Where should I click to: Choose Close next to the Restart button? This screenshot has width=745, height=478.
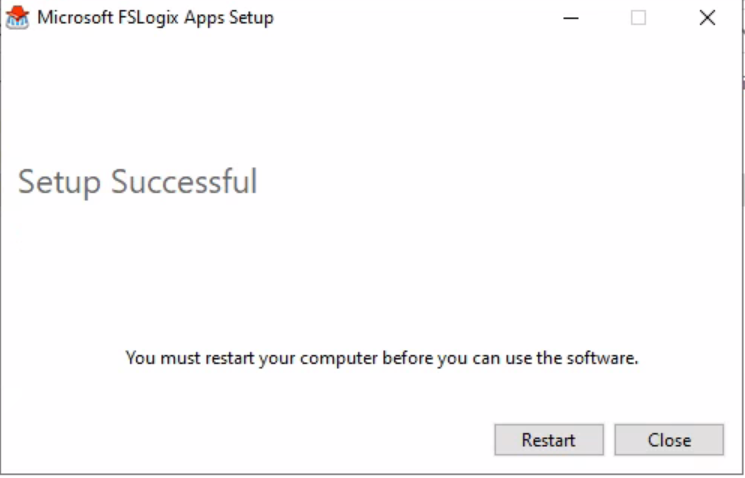pyautogui.click(x=669, y=440)
